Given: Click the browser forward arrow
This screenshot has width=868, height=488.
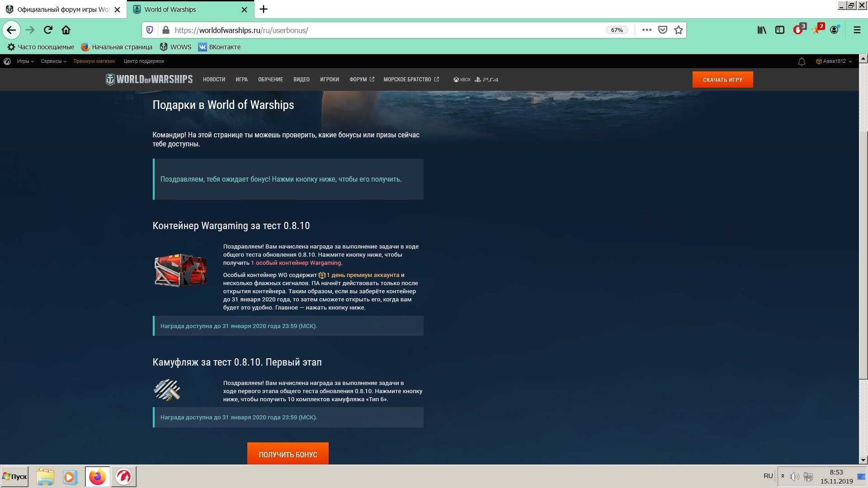Looking at the screenshot, I should 30,30.
